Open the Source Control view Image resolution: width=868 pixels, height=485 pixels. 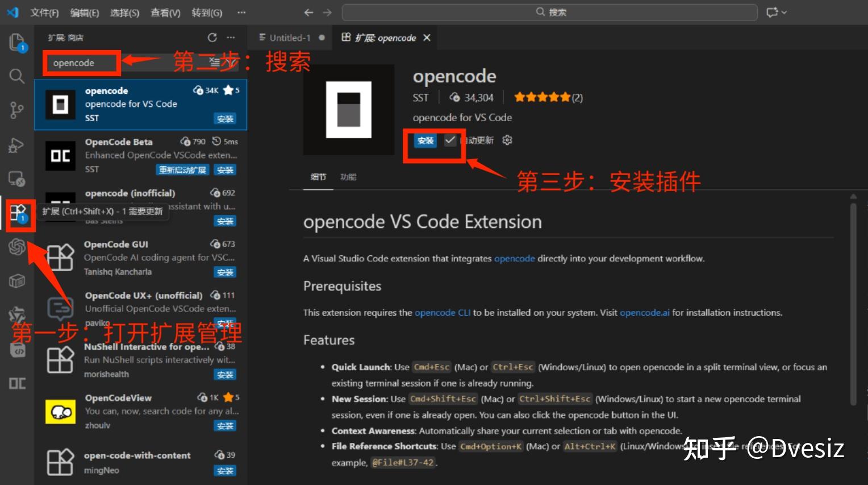point(17,110)
